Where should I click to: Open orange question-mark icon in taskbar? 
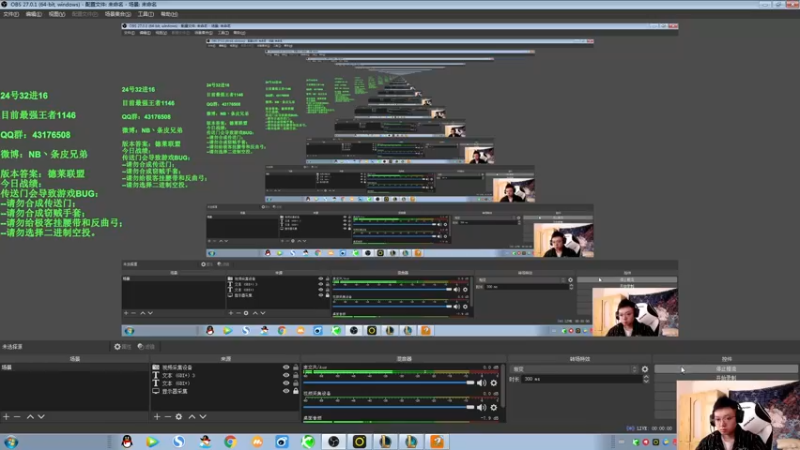437,442
